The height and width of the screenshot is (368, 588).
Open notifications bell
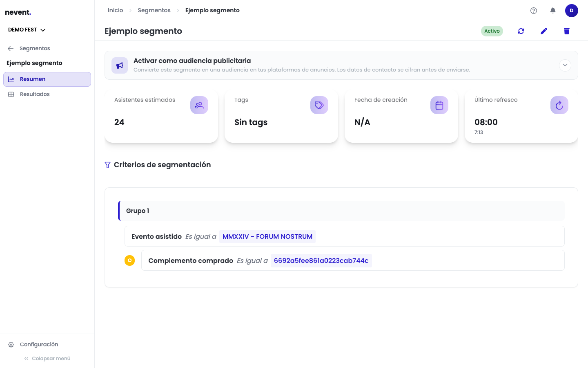pyautogui.click(x=553, y=11)
